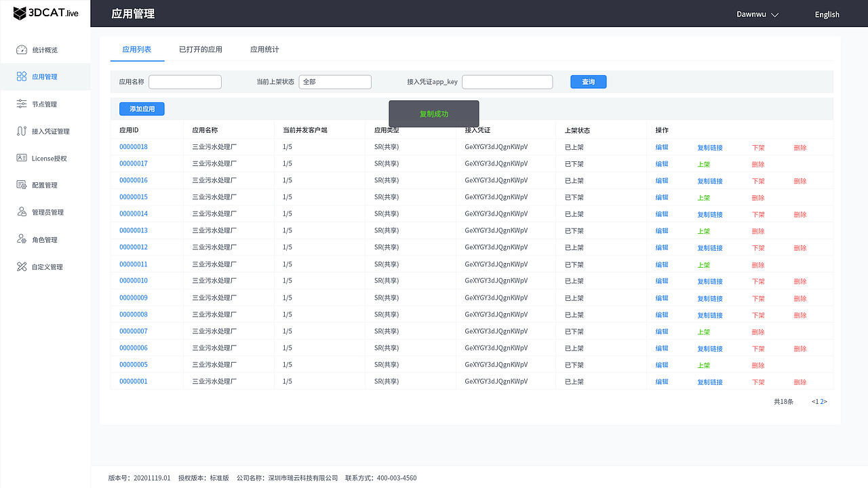The height and width of the screenshot is (488, 868).
Task: Switch to the 应用统计 tab
Action: tap(264, 49)
